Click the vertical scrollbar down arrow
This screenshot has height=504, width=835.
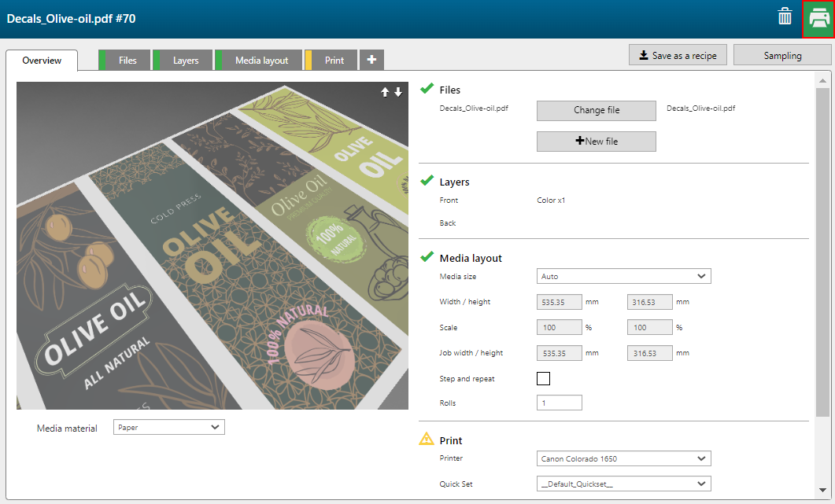pyautogui.click(x=822, y=488)
